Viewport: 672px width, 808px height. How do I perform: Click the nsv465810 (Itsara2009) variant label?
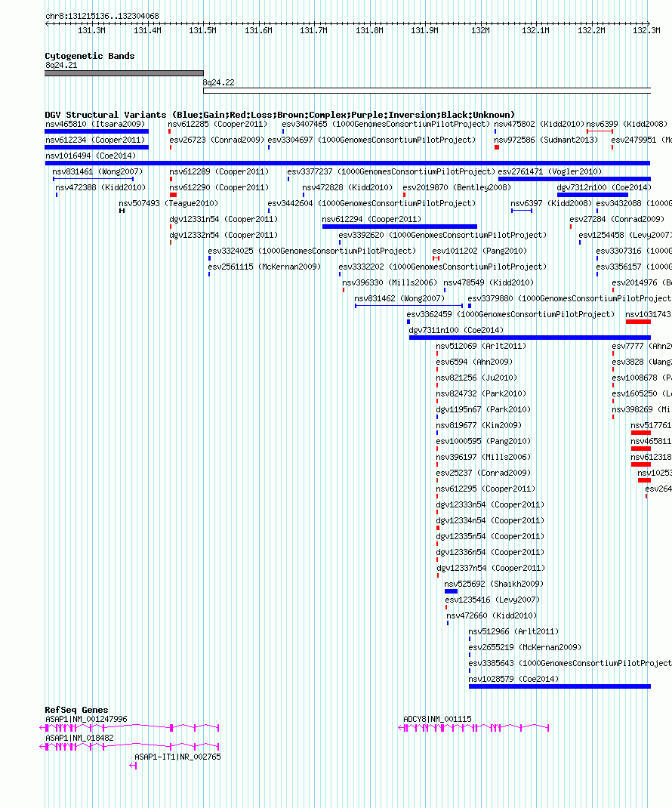point(95,124)
